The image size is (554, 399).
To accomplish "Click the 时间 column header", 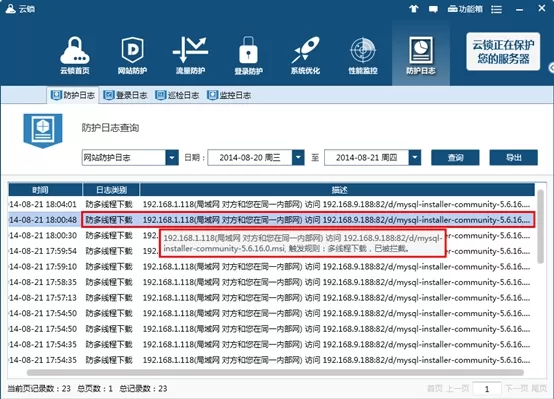I will pos(45,190).
